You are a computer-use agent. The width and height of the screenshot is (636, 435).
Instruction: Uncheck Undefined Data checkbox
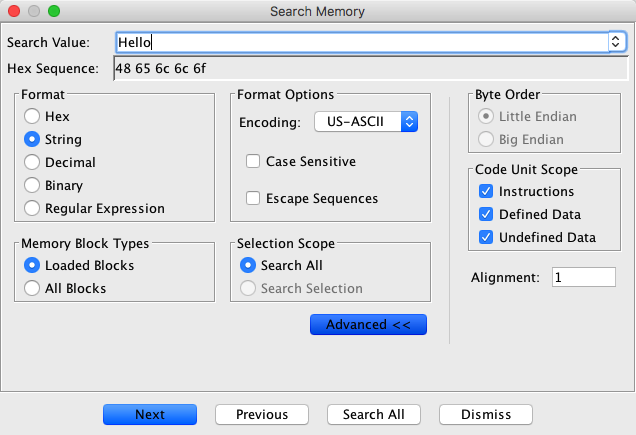[x=486, y=237]
